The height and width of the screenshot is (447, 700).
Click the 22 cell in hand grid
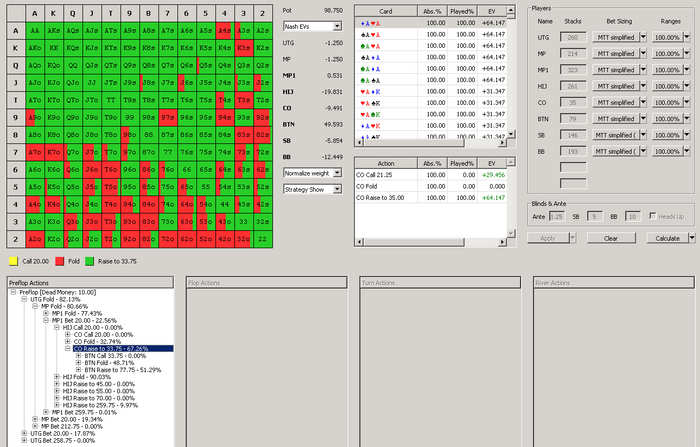click(262, 239)
